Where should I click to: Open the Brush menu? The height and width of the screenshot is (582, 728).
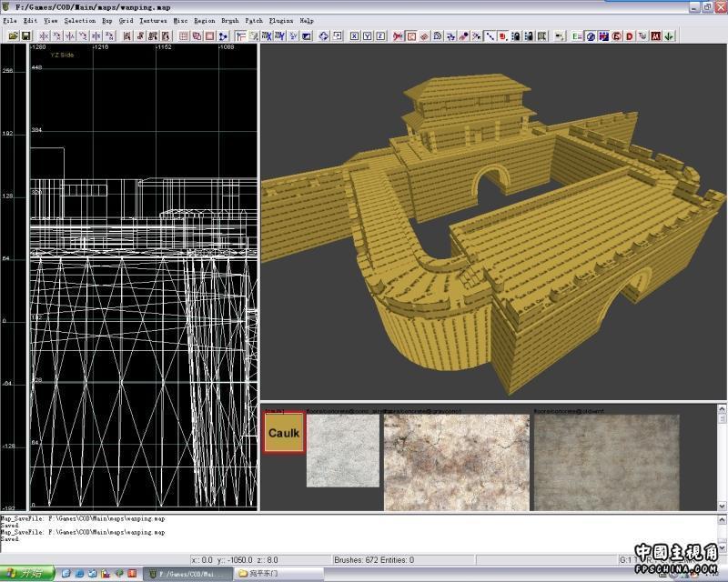pyautogui.click(x=229, y=20)
